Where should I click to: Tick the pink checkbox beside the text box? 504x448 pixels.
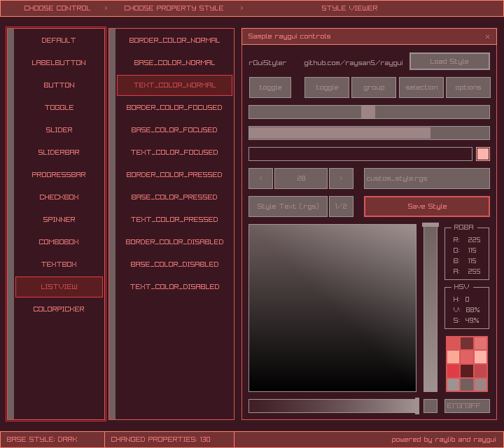pos(483,154)
